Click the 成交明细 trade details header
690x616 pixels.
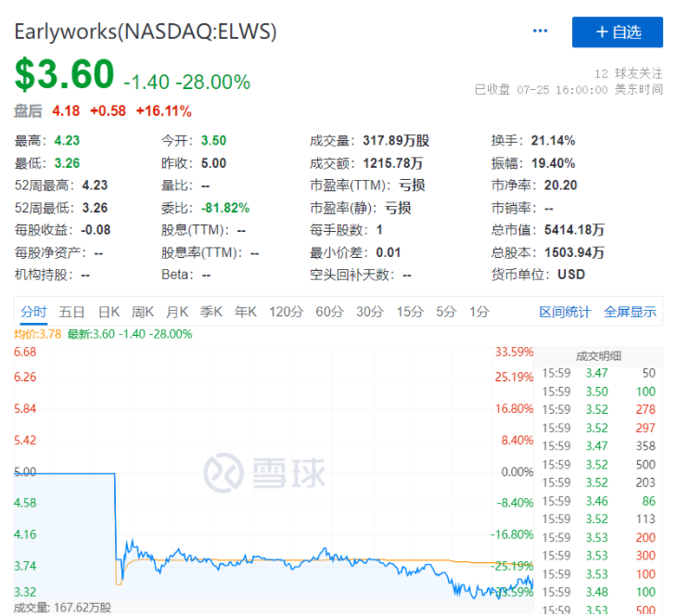598,356
